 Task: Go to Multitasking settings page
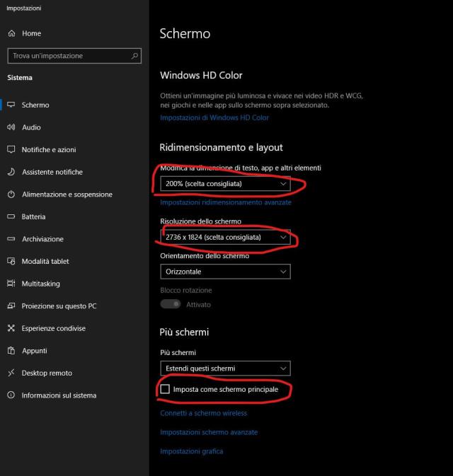click(x=40, y=284)
